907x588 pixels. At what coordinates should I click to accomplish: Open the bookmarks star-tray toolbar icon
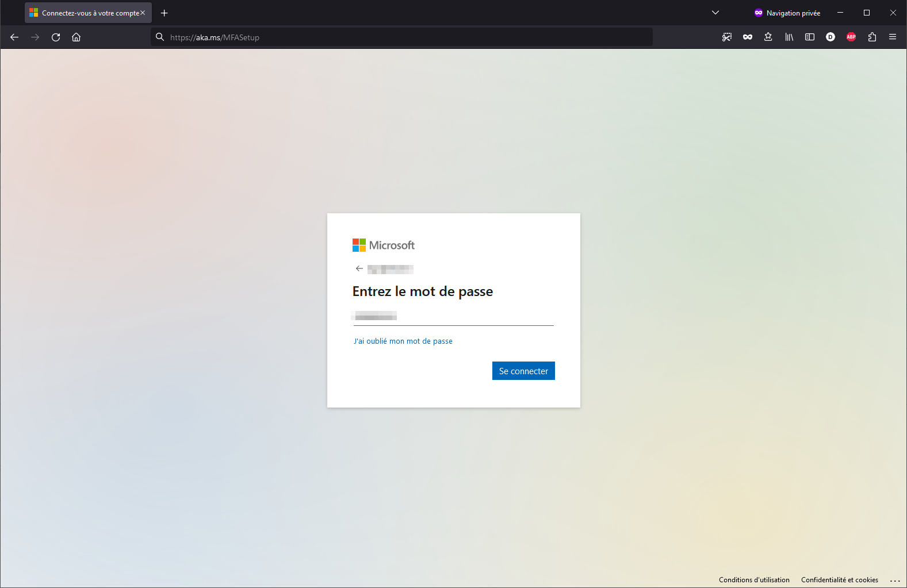tap(768, 37)
